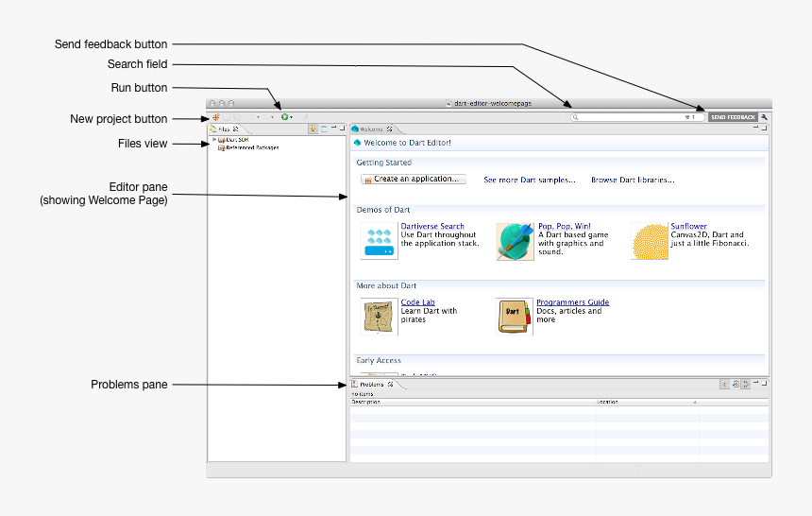This screenshot has height=516, width=812.
Task: Maximize the Problems pane
Action: 765,384
